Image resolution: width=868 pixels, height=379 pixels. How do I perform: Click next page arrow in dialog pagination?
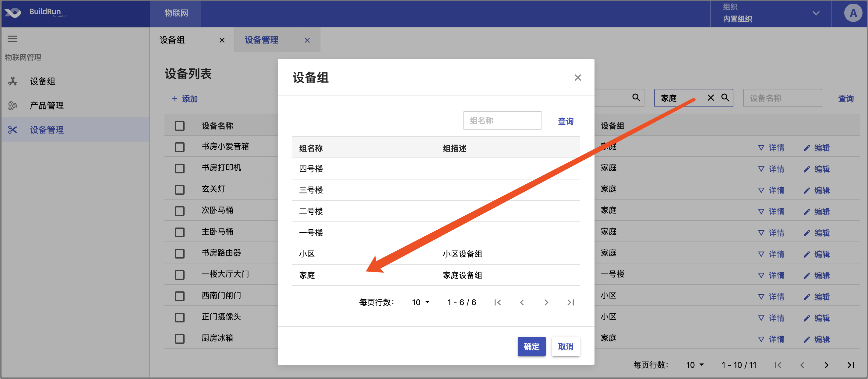546,303
